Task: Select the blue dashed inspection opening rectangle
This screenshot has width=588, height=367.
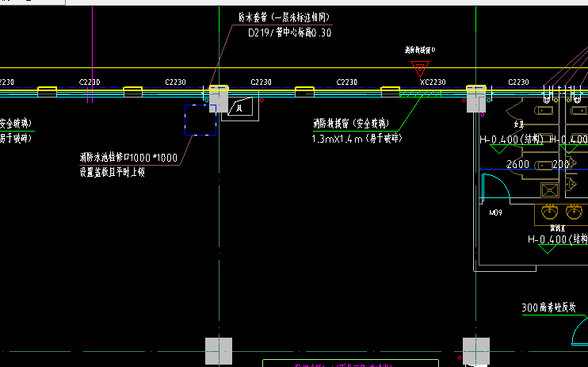Action: [200, 120]
